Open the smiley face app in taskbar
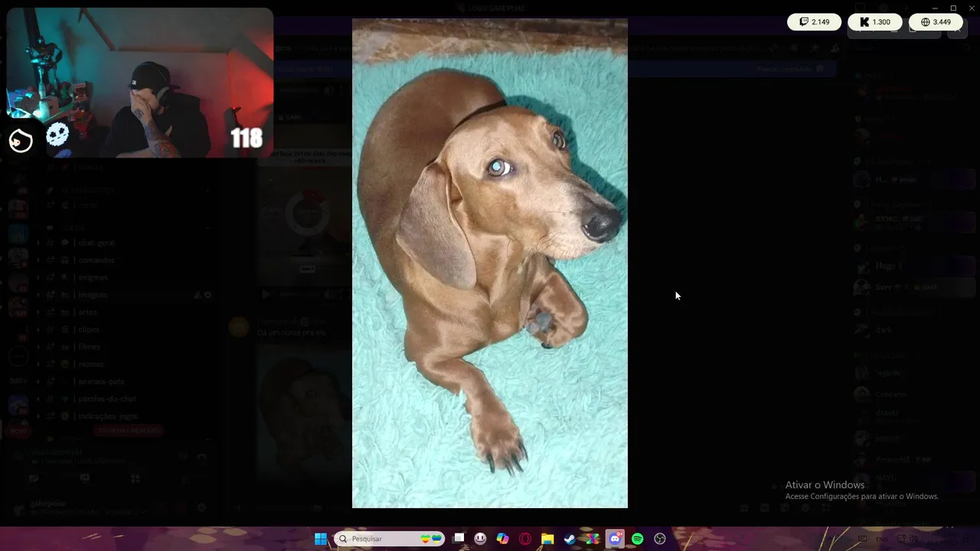980x551 pixels. click(x=480, y=539)
